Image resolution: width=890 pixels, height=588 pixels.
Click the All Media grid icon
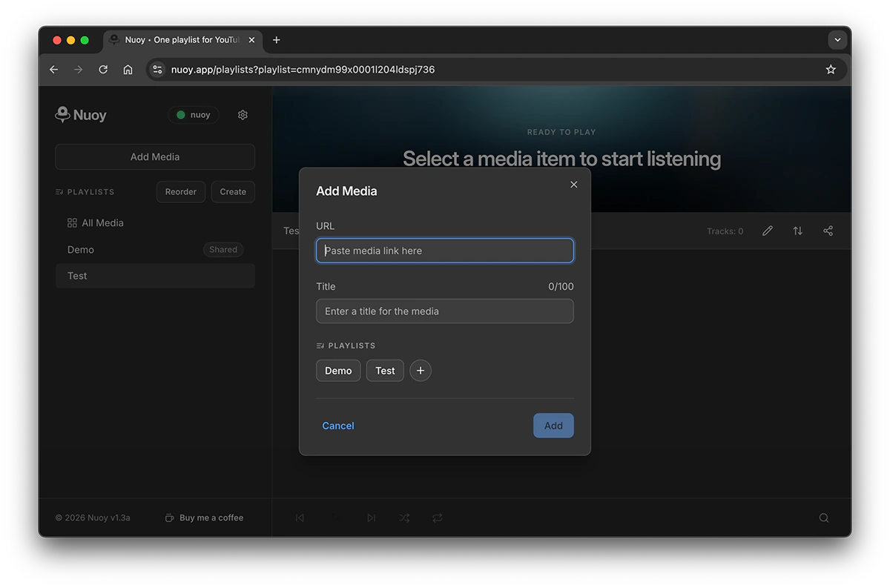[x=72, y=223]
